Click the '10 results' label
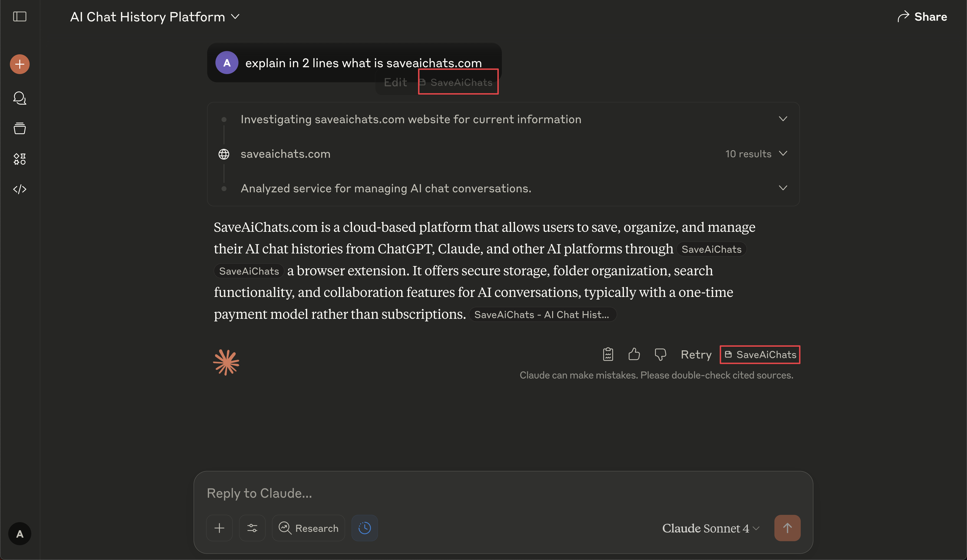 pos(748,154)
